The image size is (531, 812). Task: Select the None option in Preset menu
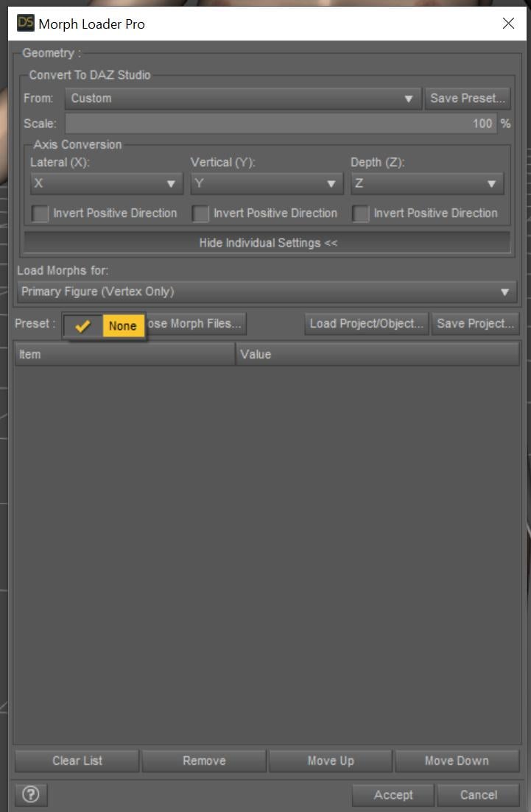[x=104, y=325]
